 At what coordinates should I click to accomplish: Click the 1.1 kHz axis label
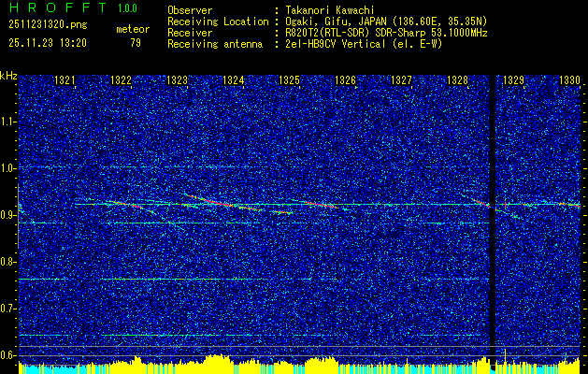(x=8, y=122)
